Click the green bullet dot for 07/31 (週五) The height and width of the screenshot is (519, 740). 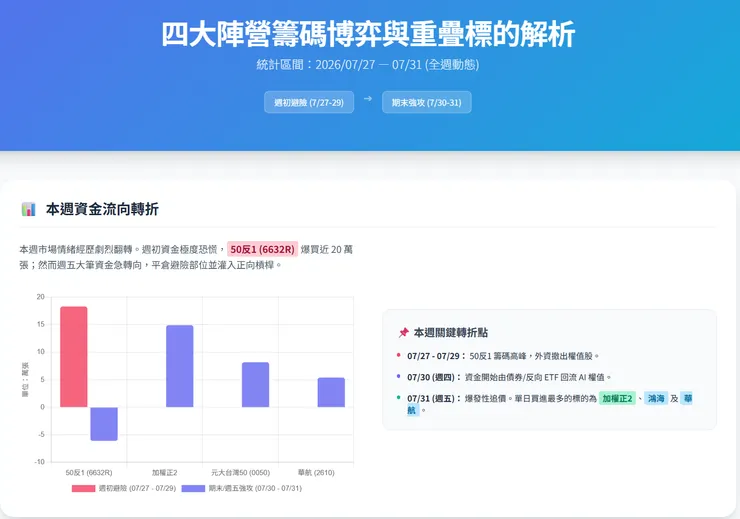[x=399, y=397]
